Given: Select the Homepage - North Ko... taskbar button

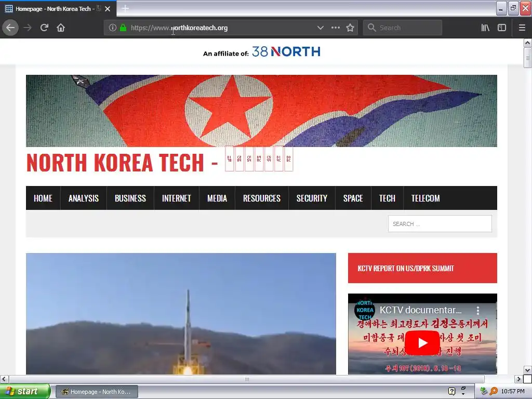Looking at the screenshot, I should 97,392.
